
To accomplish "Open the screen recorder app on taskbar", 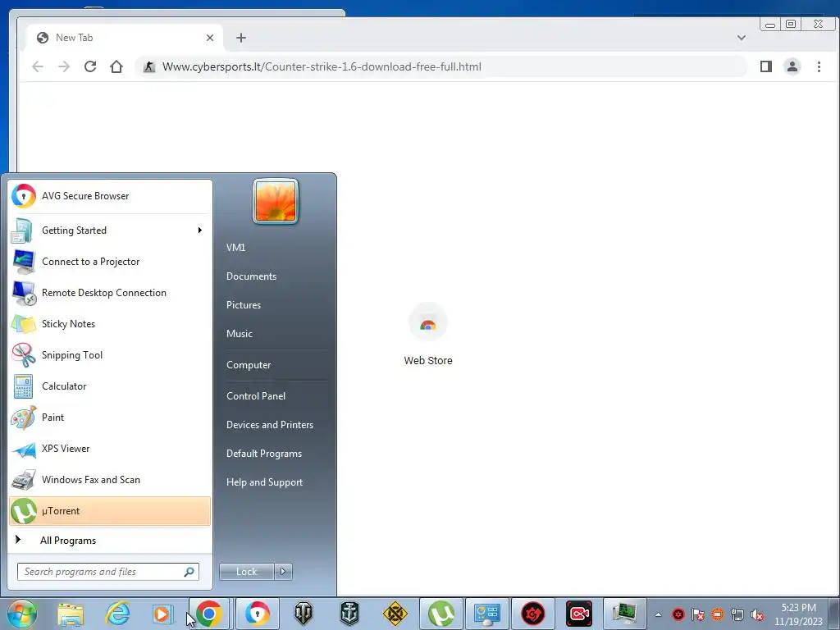I will coord(579,614).
